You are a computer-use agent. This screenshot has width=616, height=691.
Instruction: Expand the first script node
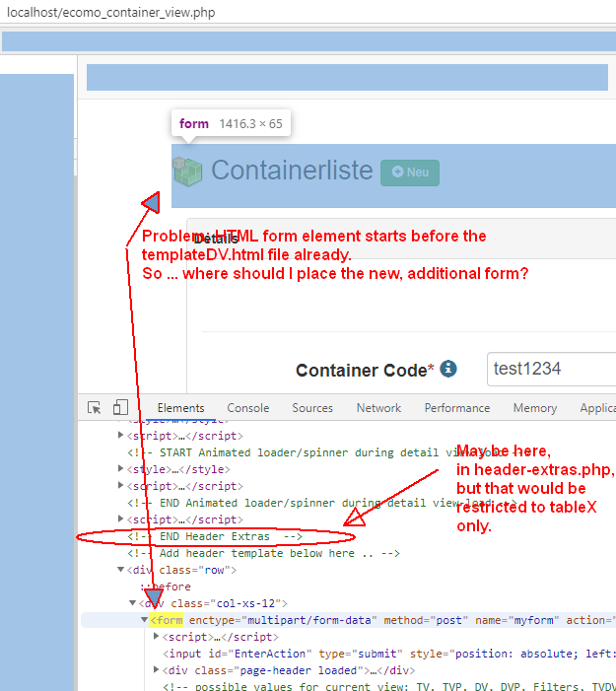click(120, 436)
